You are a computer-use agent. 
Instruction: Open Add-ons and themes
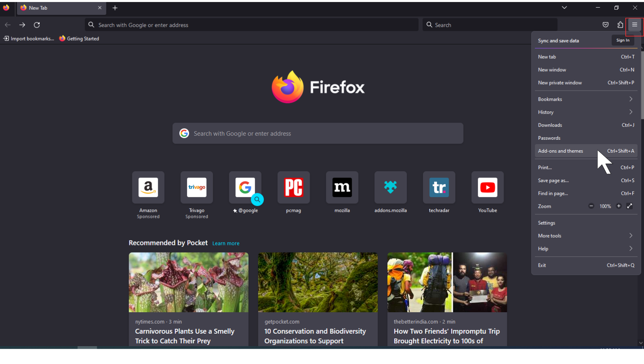pos(586,151)
